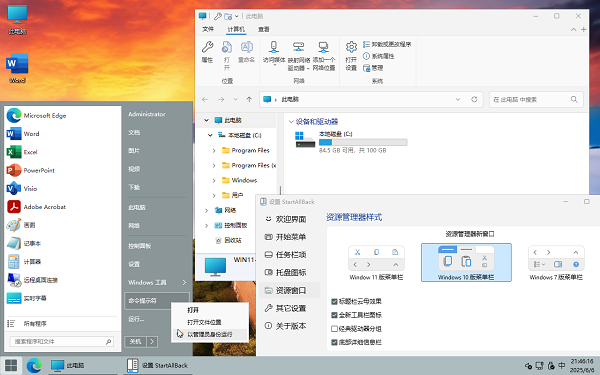Screen dimensions: 600x375
Task: Click the 属性 wrench icon in ribbon
Action: (x=207, y=52)
